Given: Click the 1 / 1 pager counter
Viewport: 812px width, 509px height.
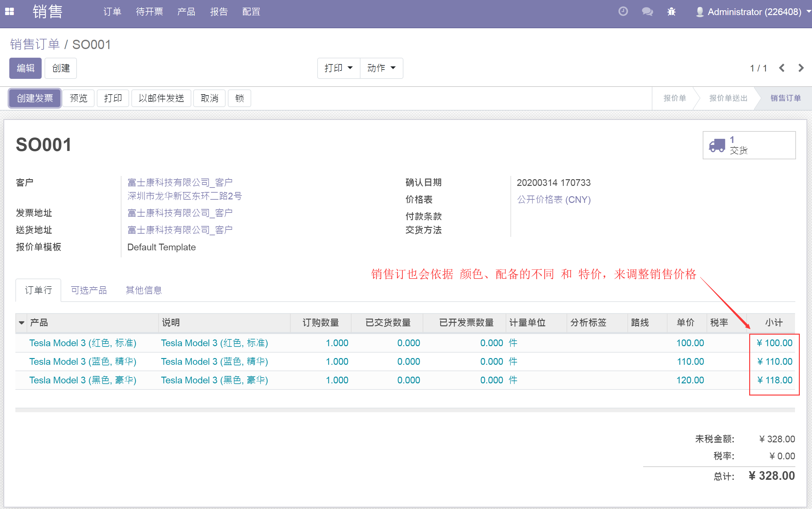Looking at the screenshot, I should coord(758,68).
